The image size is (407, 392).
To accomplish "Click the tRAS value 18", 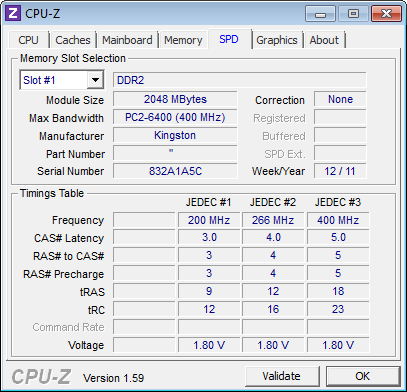I will (338, 291).
